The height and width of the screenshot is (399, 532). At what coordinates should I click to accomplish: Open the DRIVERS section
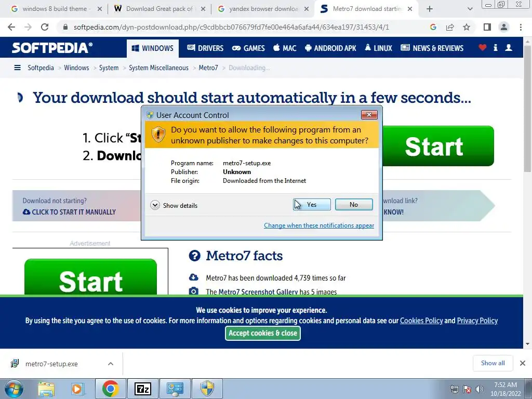pos(205,48)
